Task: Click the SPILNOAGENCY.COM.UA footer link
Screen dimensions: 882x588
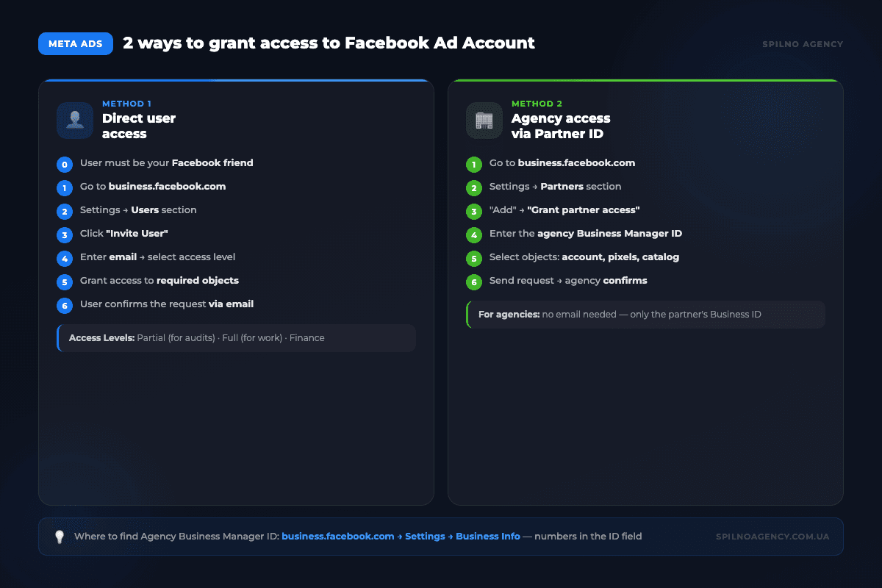Action: (772, 537)
